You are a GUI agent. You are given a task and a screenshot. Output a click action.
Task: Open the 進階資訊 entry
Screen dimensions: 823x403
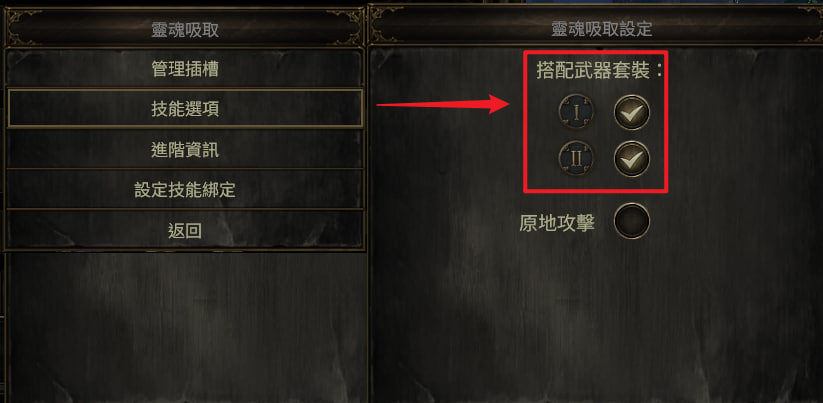click(x=185, y=150)
